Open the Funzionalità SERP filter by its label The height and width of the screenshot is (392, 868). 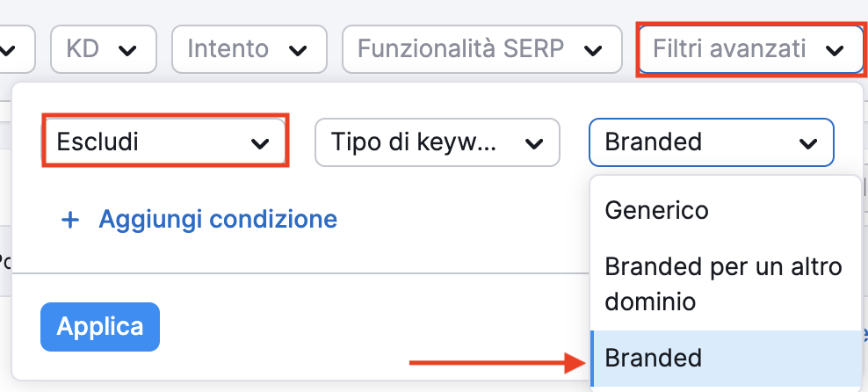(x=460, y=48)
